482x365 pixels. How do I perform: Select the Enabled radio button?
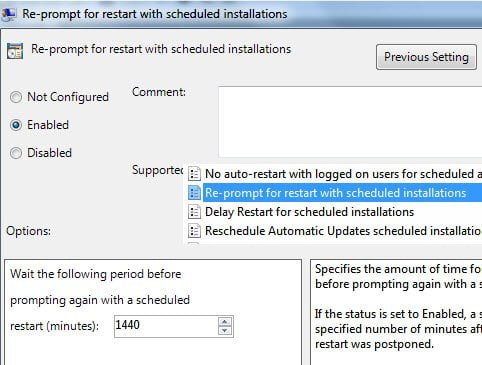coord(16,125)
